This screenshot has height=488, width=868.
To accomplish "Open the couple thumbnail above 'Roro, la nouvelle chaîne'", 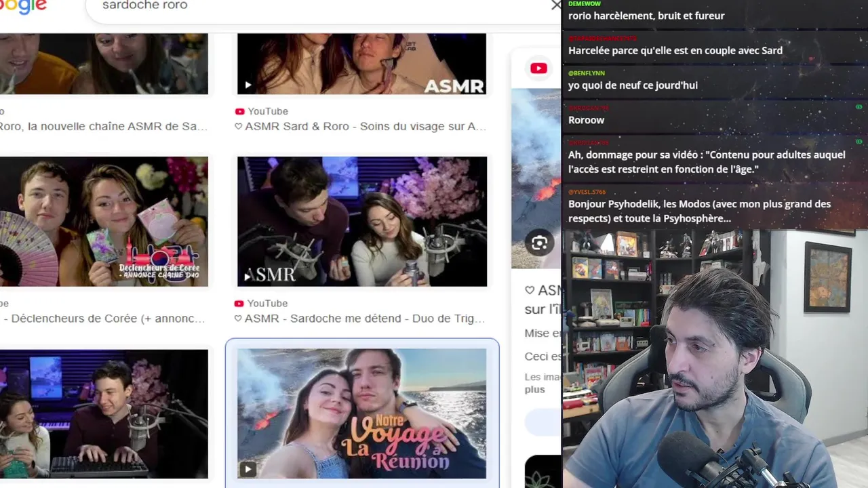I will pyautogui.click(x=104, y=64).
